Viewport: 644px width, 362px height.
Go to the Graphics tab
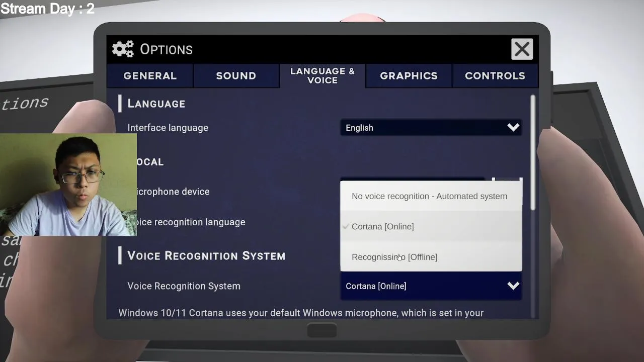pyautogui.click(x=409, y=75)
